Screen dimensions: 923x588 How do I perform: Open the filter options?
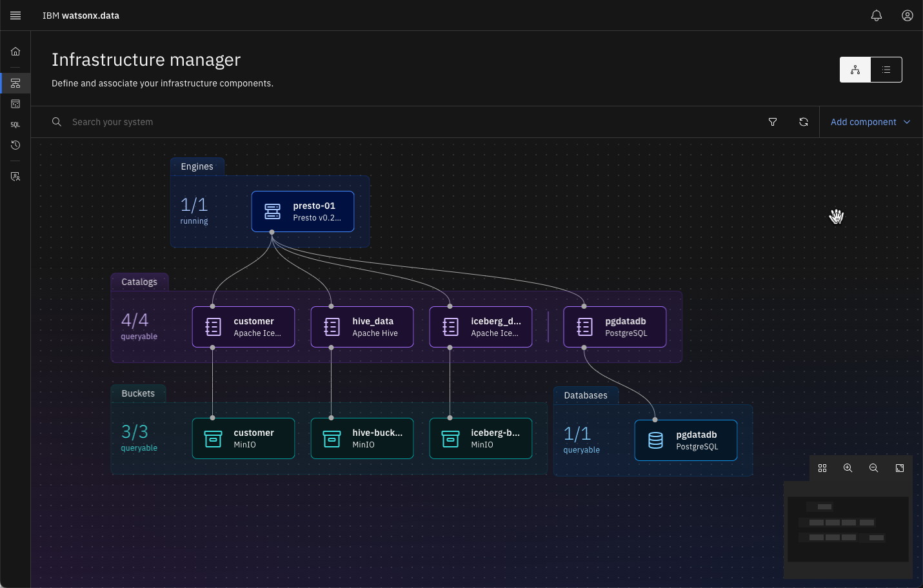(x=773, y=122)
